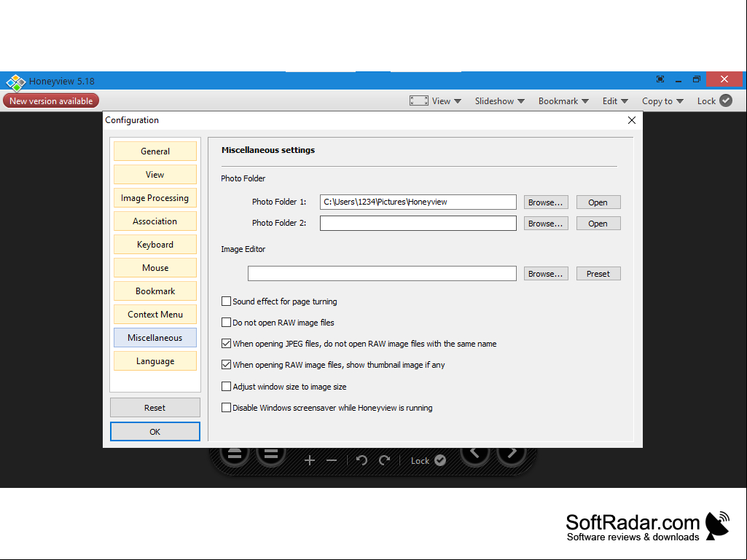Browse for Photo Folder 2
The height and width of the screenshot is (560, 747).
click(x=546, y=224)
